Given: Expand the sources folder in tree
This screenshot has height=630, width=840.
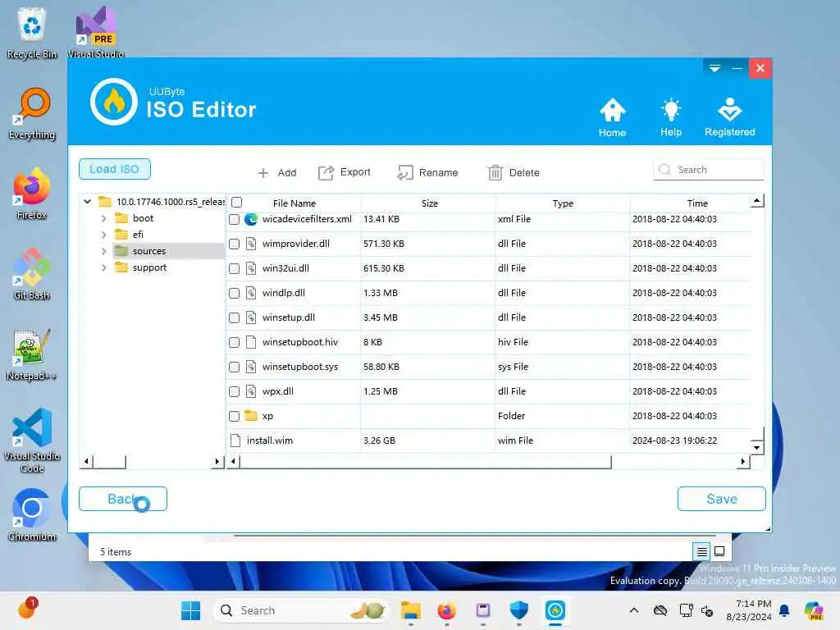Looking at the screenshot, I should (x=104, y=251).
